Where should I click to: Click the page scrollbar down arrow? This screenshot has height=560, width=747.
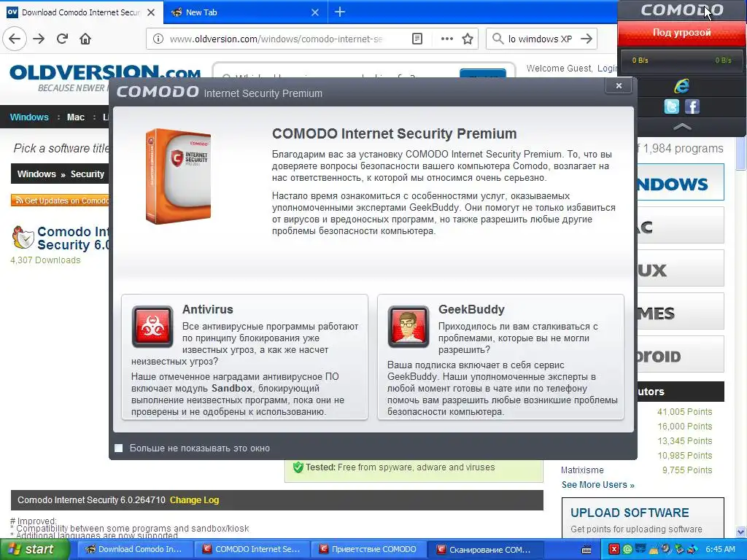point(741,532)
